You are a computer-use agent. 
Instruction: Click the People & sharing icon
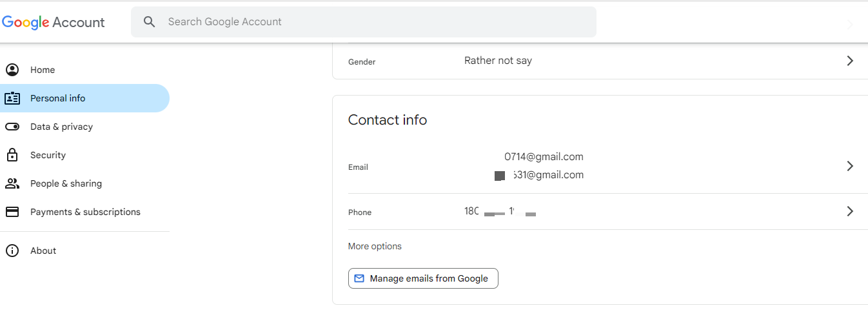[x=12, y=183]
